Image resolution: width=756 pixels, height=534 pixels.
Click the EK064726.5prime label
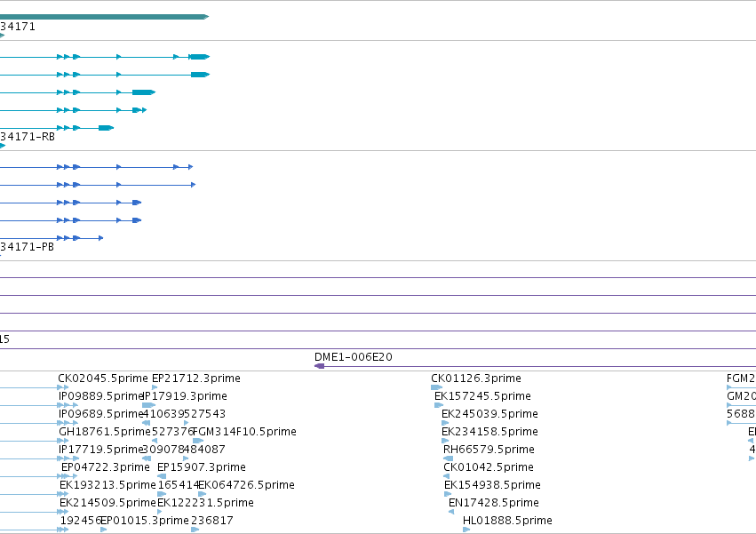click(x=246, y=485)
